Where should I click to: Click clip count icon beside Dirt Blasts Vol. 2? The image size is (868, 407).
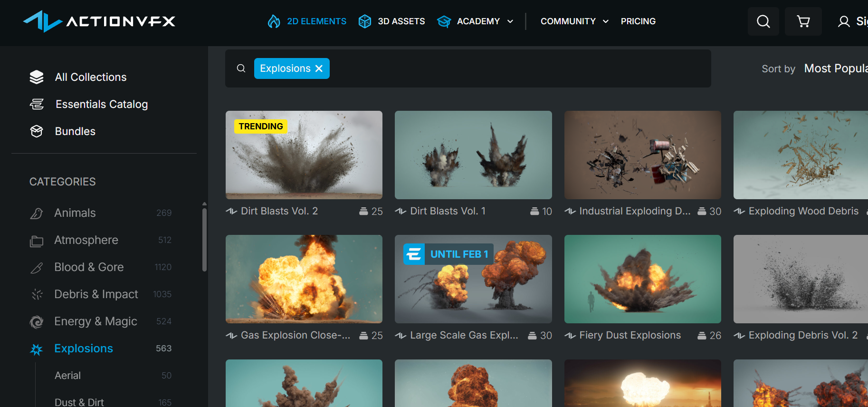coord(363,211)
